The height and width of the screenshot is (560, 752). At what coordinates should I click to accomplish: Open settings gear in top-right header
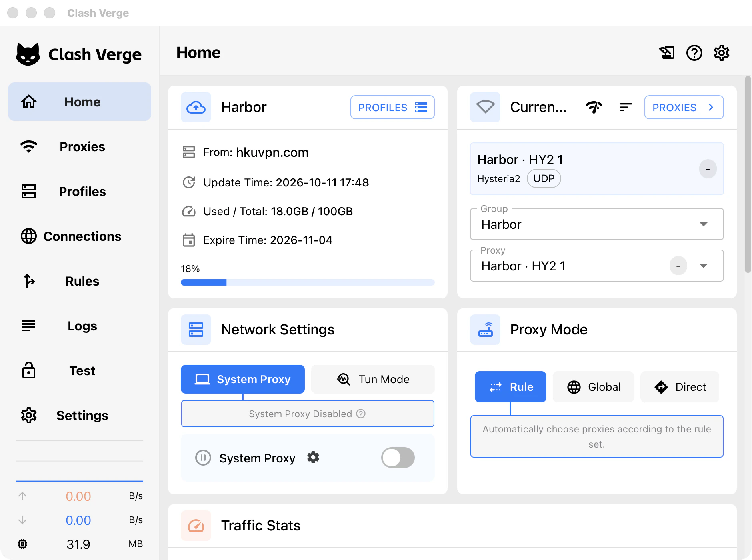point(722,53)
